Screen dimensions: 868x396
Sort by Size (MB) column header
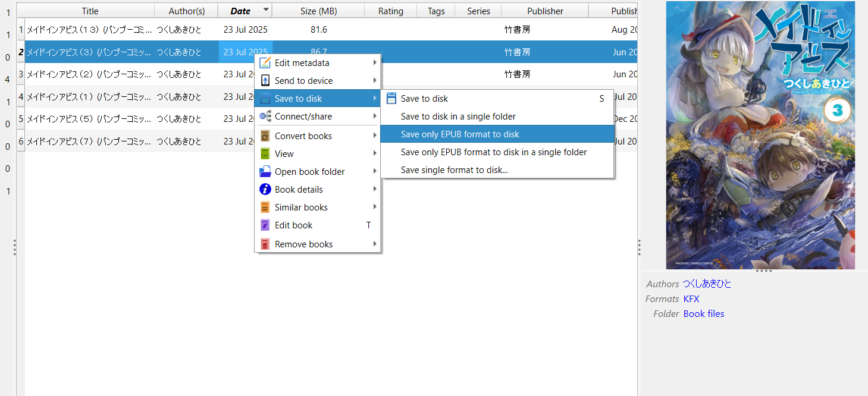[318, 11]
